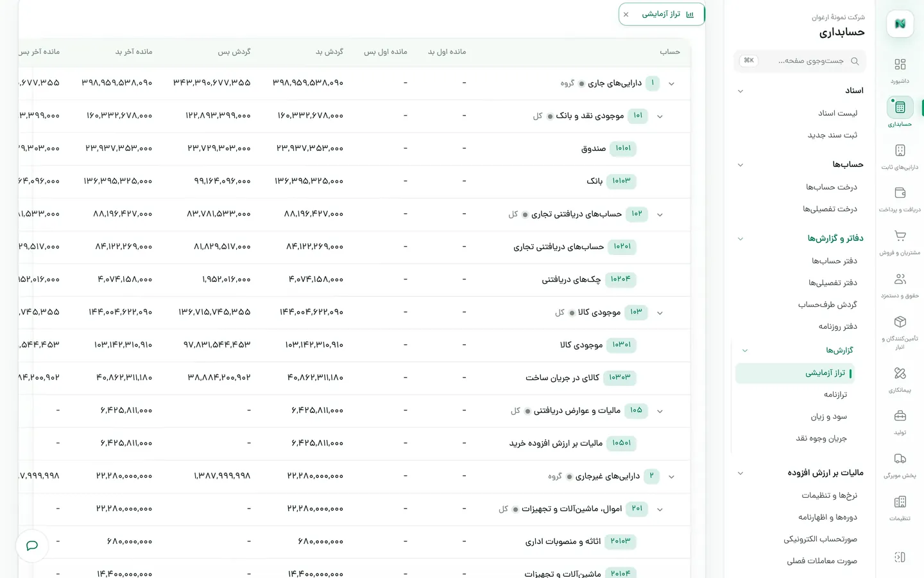Open the تأمین‌کنندگان و انبار box icon
This screenshot has height=578, width=924.
click(x=900, y=322)
